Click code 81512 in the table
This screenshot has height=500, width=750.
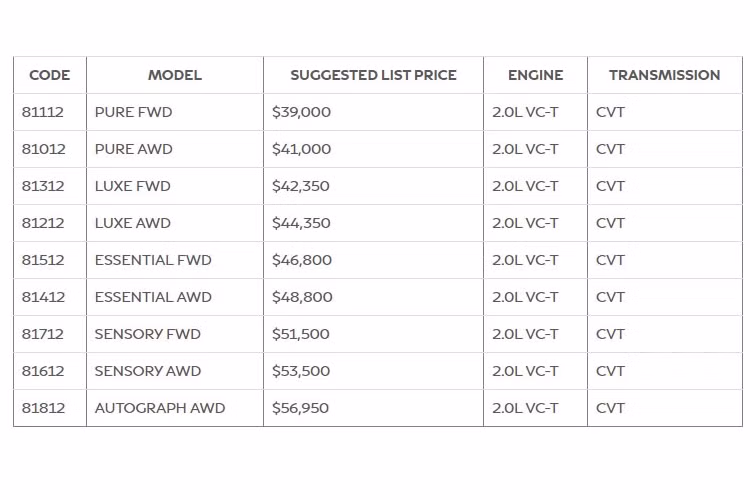43,260
